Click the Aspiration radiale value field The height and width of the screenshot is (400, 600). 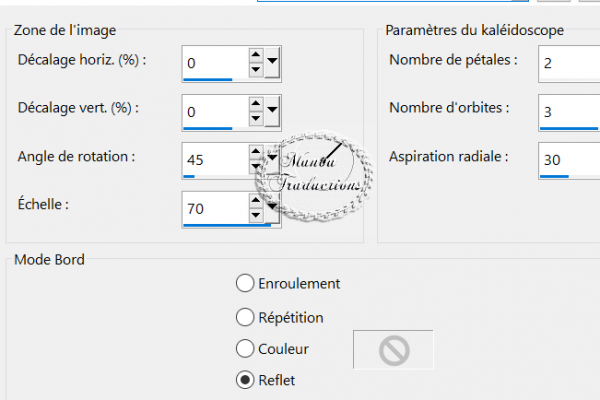(569, 160)
